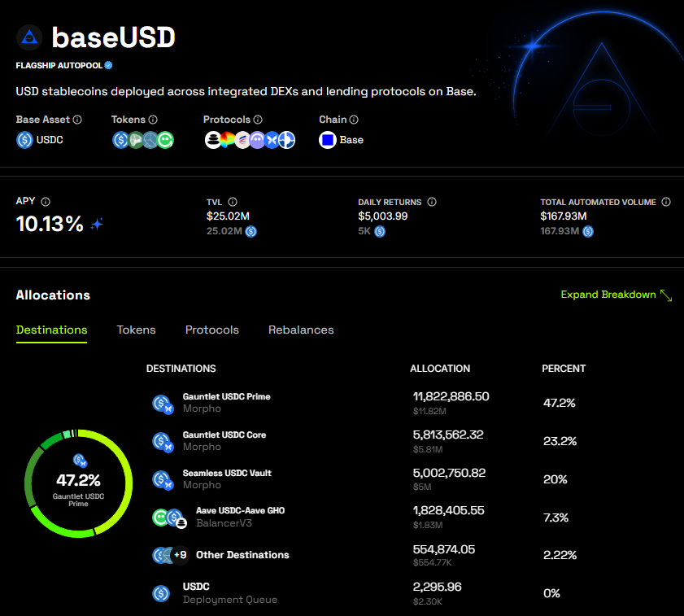The height and width of the screenshot is (616, 684).
Task: Open the Protocols info tooltip icon
Action: 258,120
